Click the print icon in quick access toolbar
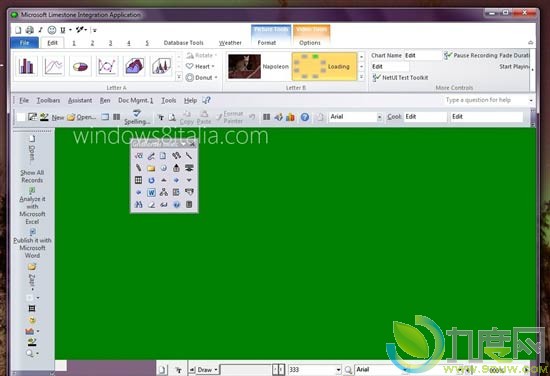550x376 pixels. pos(30,30)
